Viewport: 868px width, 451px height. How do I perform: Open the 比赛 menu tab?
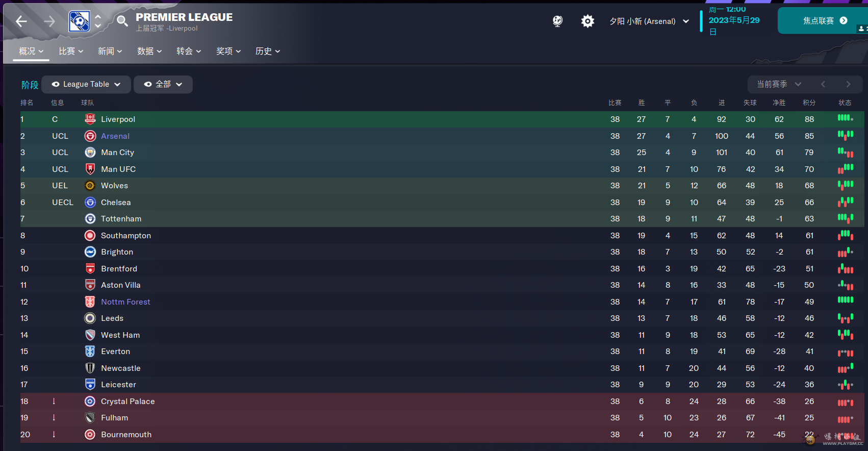(71, 51)
